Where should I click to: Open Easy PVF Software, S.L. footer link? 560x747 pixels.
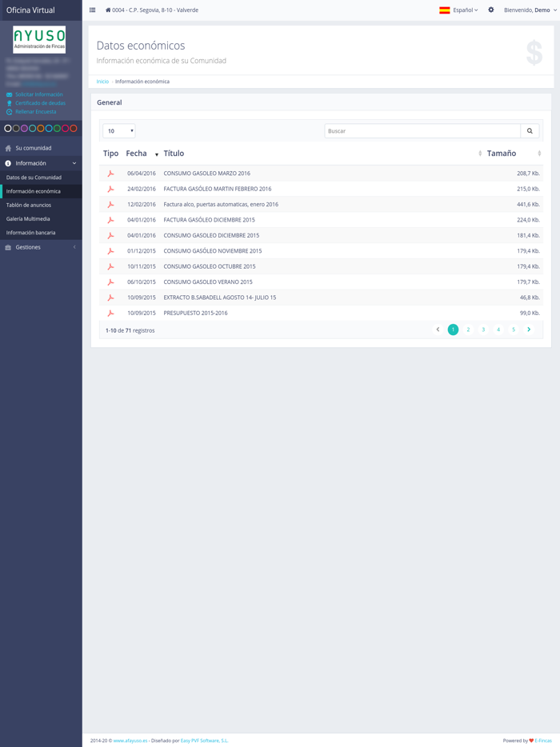click(205, 741)
